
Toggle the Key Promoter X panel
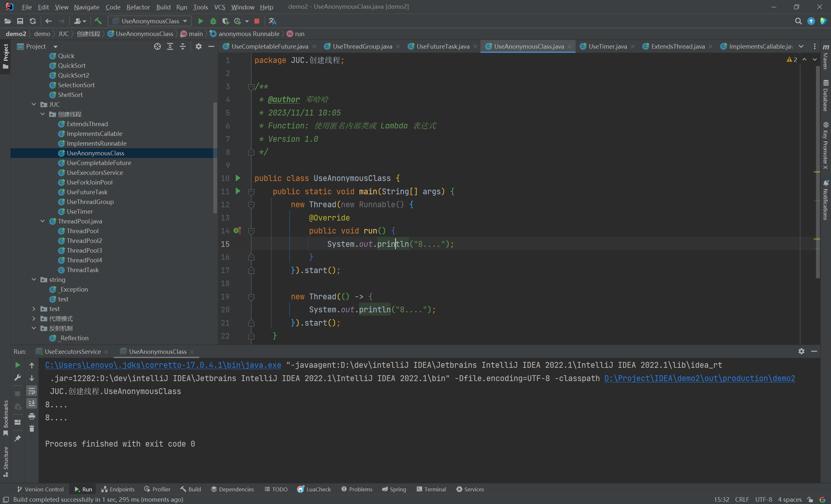(825, 146)
